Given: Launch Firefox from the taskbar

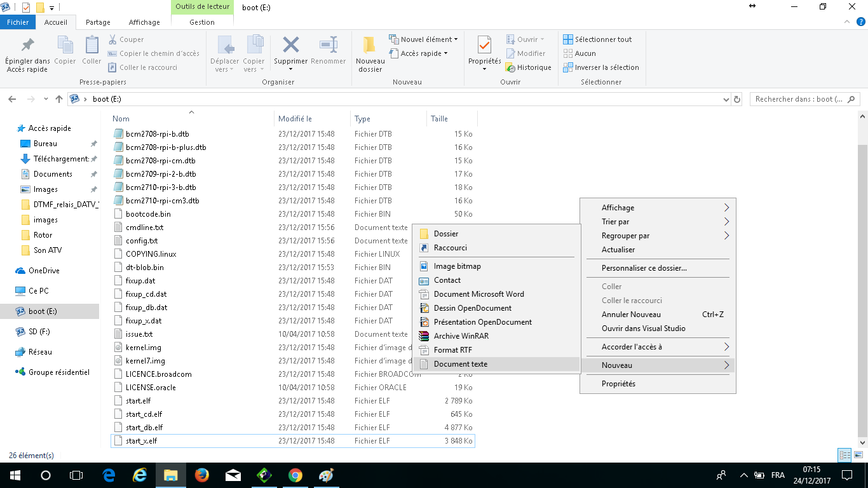Looking at the screenshot, I should coord(202,475).
